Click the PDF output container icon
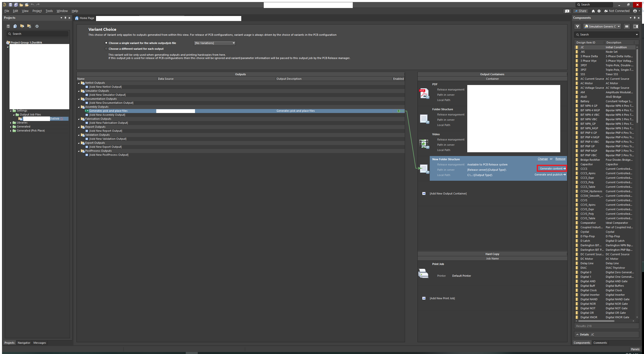644x354 pixels. (424, 94)
